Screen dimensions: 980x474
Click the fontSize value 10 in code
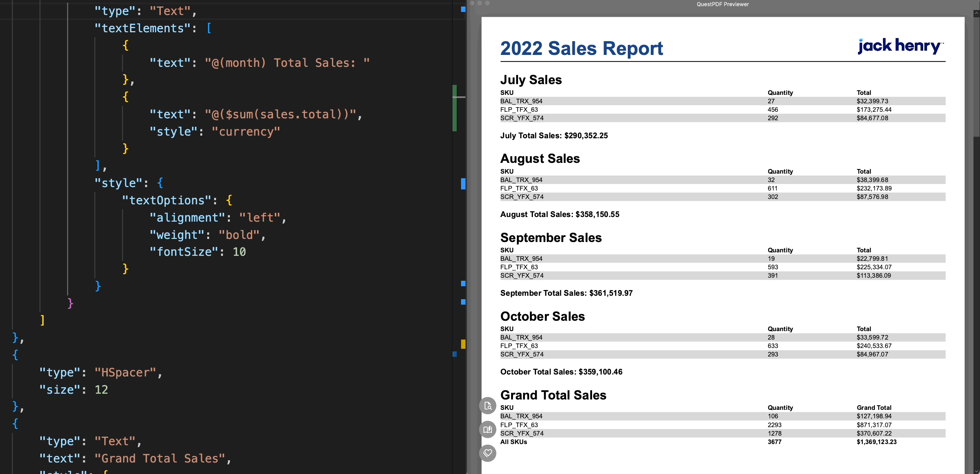click(239, 252)
